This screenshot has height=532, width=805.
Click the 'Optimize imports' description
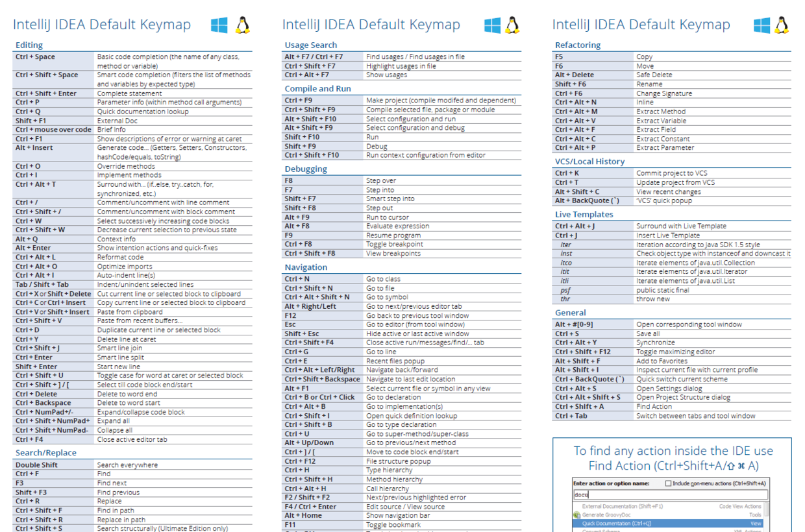(x=125, y=267)
